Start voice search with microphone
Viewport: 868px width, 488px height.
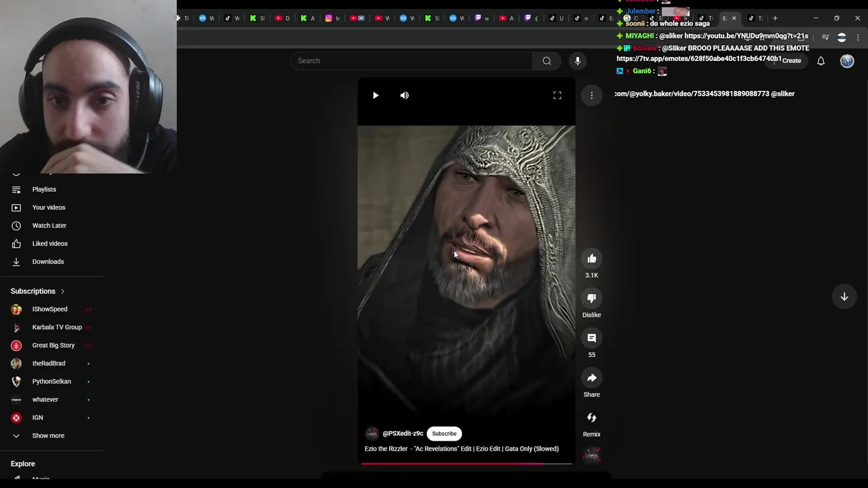click(x=577, y=61)
